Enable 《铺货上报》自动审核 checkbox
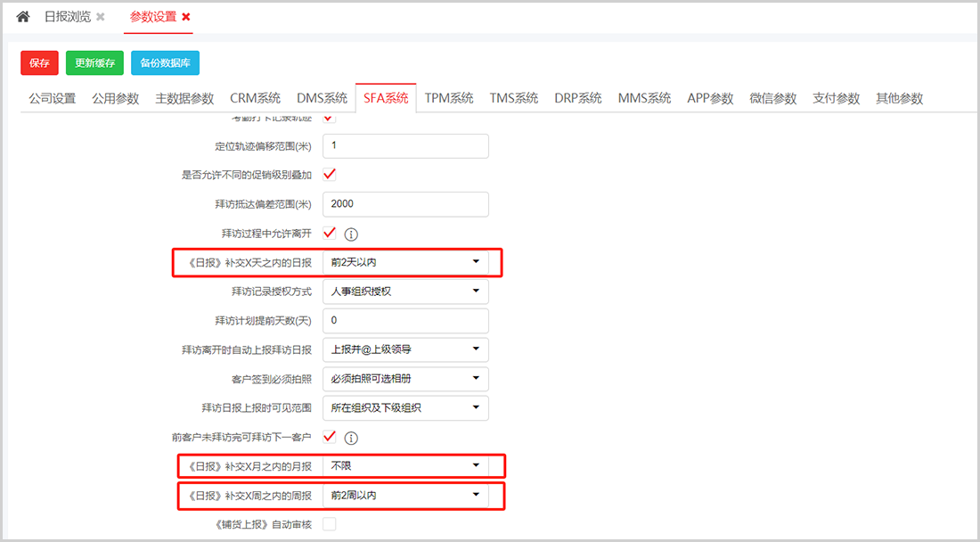The width and height of the screenshot is (980, 542). [330, 524]
